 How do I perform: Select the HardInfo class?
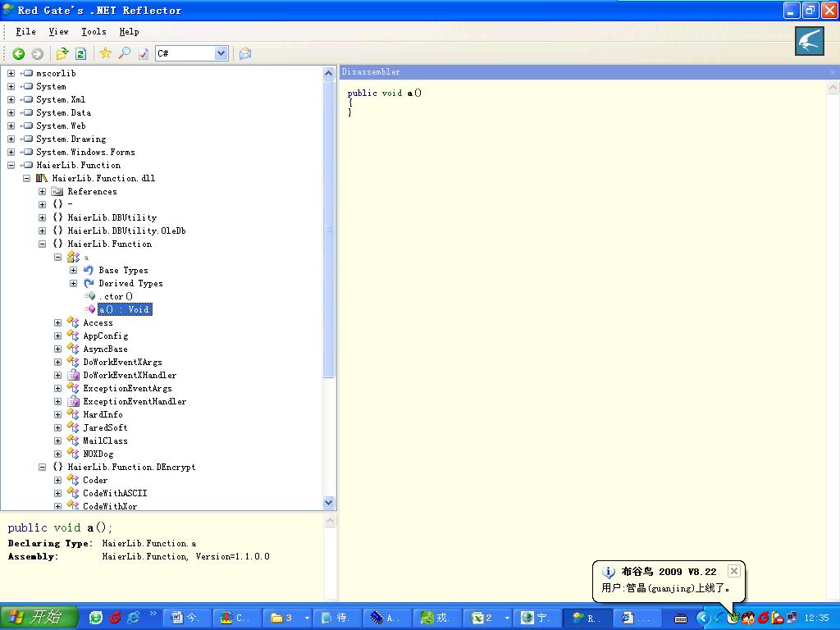[103, 414]
